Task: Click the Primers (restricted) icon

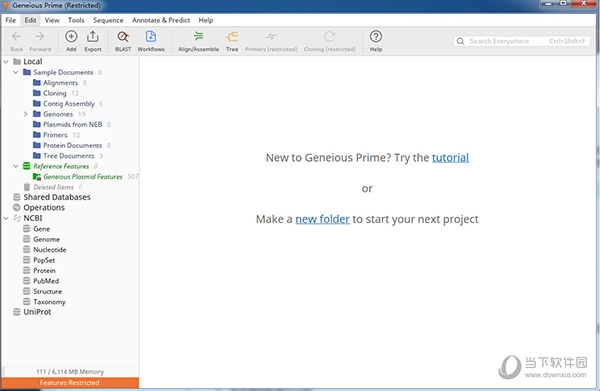Action: 271,36
